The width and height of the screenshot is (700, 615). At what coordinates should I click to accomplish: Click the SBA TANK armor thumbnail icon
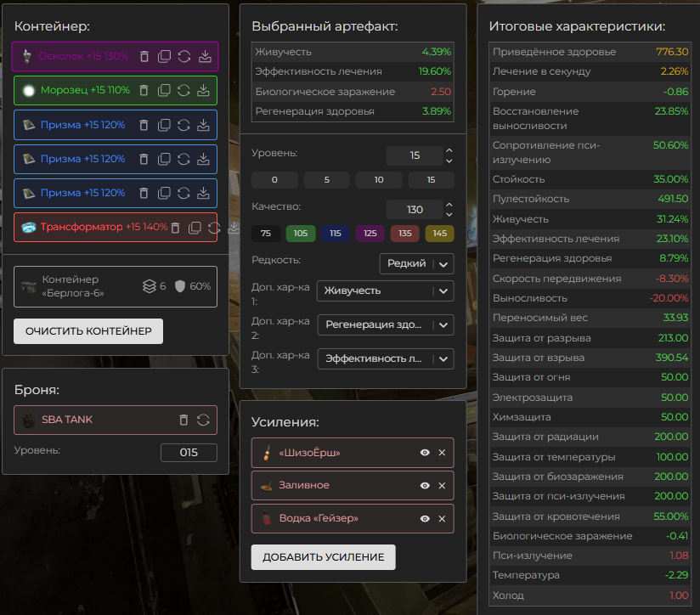click(29, 420)
